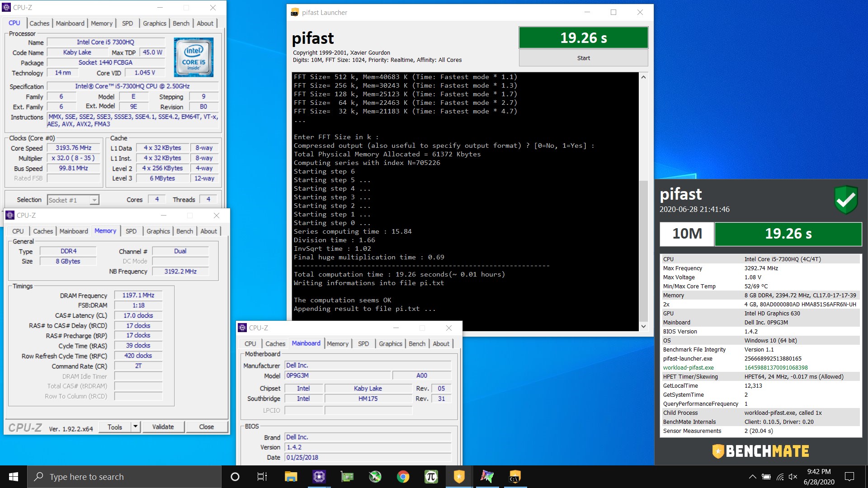Click BenchMate logo at panel bottom

click(760, 451)
